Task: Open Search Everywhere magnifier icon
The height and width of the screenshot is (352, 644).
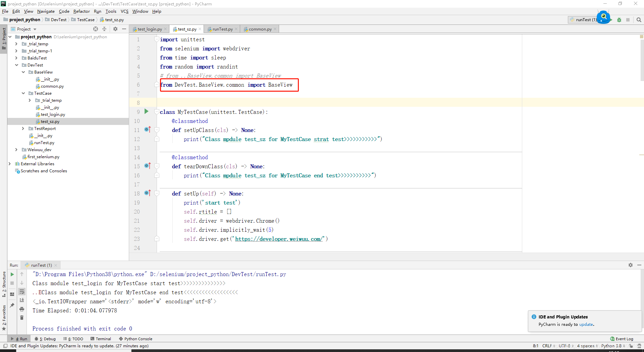Action: click(639, 20)
